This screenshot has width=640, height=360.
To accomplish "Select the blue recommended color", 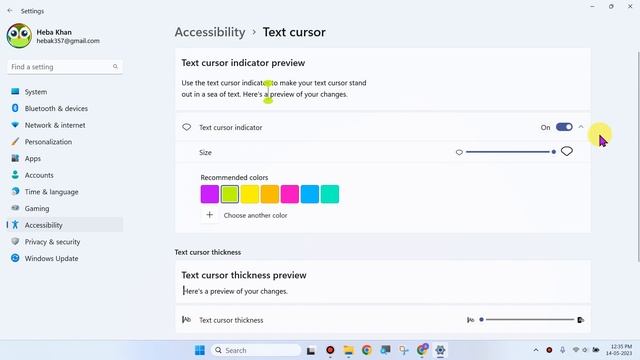I will [x=310, y=194].
